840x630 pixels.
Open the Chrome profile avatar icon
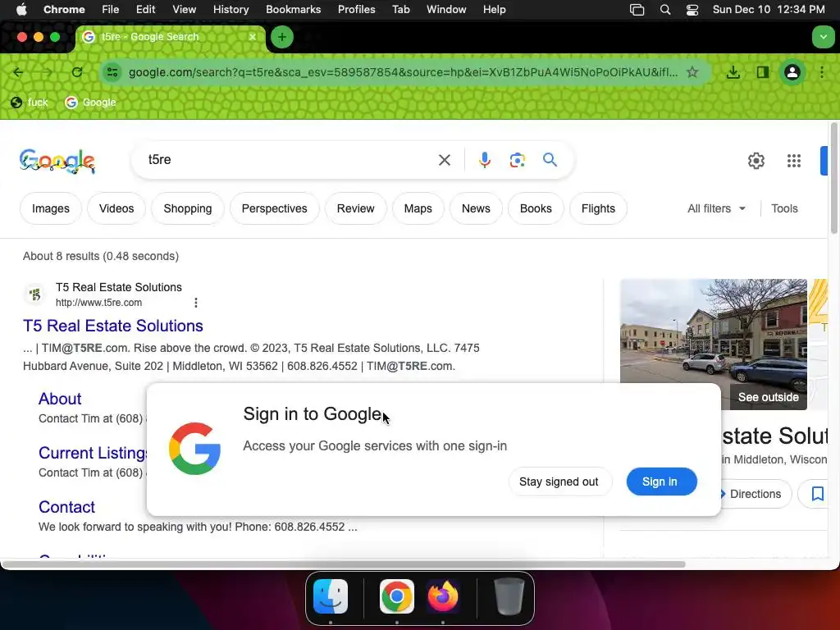792,72
